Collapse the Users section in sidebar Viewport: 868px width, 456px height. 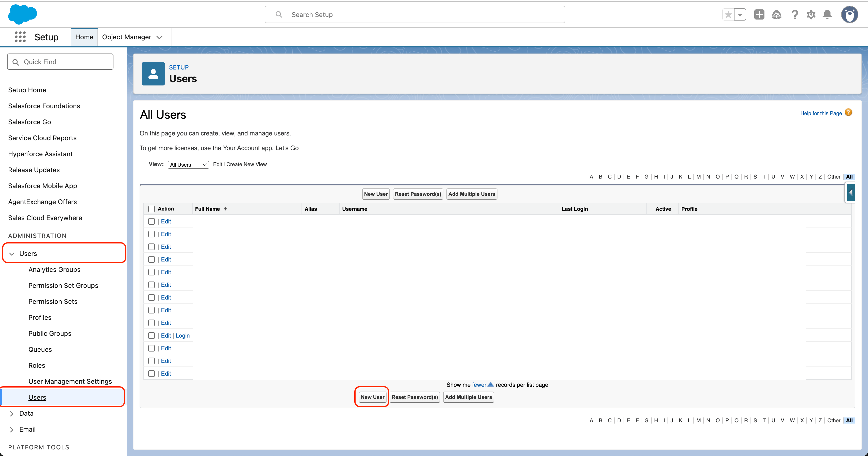pyautogui.click(x=12, y=254)
